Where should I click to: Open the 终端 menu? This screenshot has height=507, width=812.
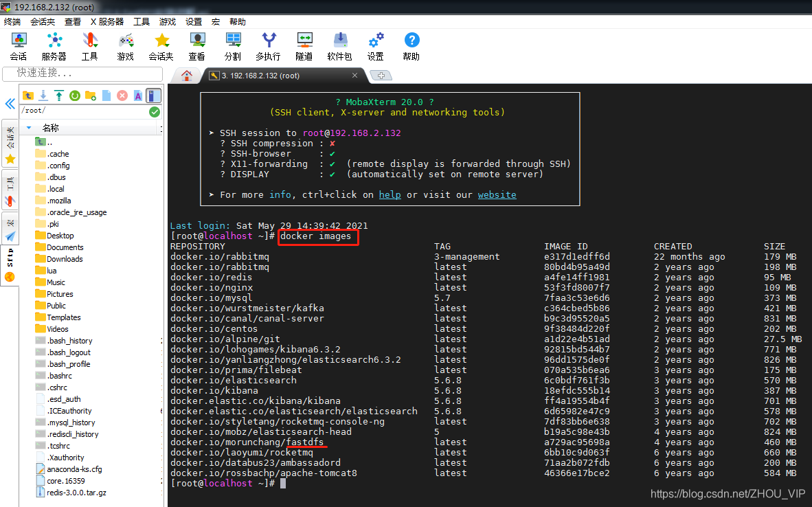[12, 22]
